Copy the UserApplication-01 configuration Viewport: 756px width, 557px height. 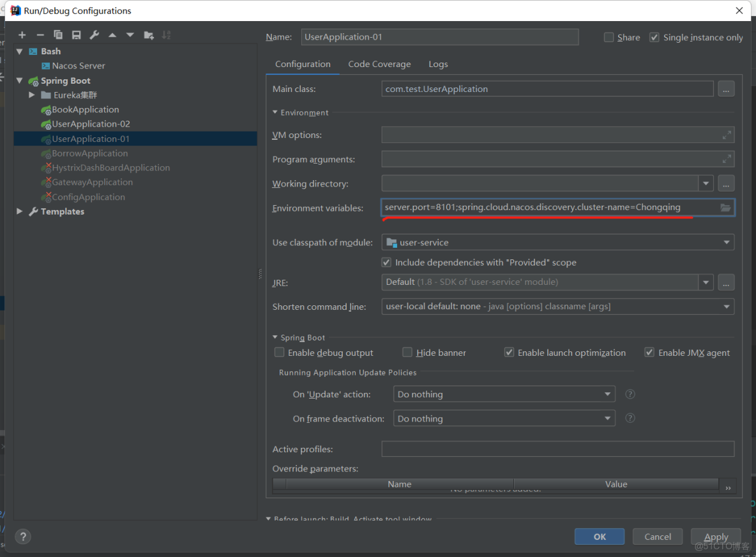coord(58,35)
